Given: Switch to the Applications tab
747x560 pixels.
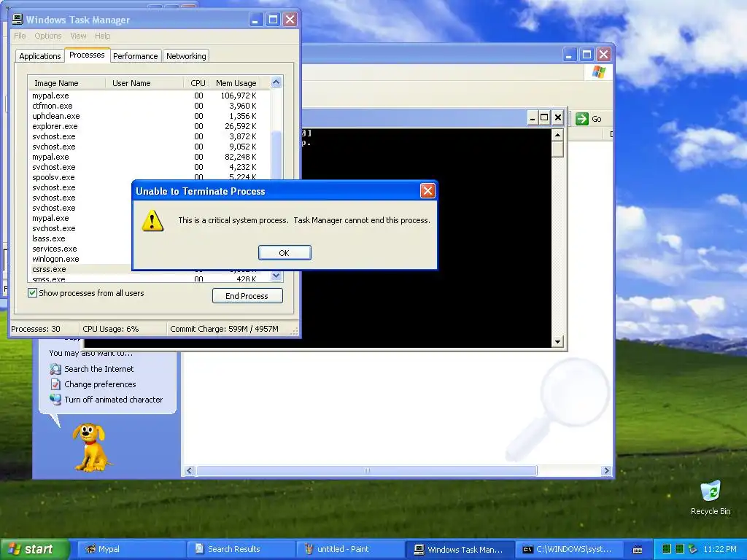Looking at the screenshot, I should point(40,56).
